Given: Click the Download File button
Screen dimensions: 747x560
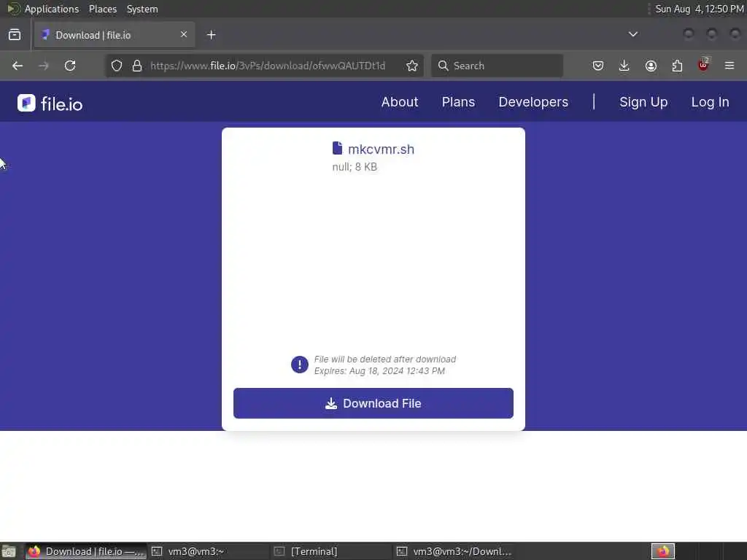Looking at the screenshot, I should point(373,403).
